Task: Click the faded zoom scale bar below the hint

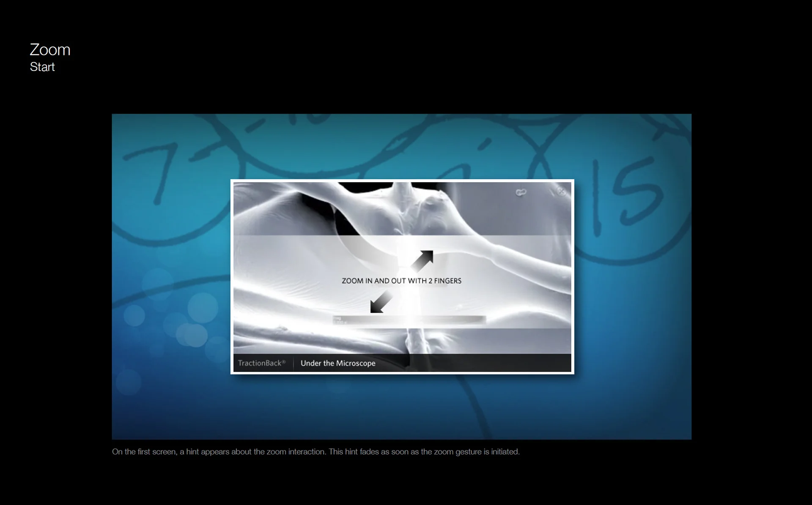Action: point(409,320)
